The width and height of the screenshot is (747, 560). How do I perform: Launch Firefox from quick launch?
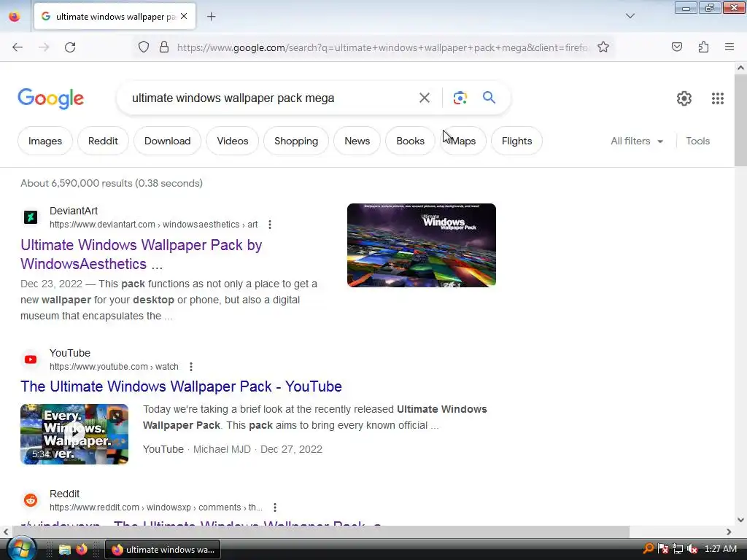[x=82, y=550]
